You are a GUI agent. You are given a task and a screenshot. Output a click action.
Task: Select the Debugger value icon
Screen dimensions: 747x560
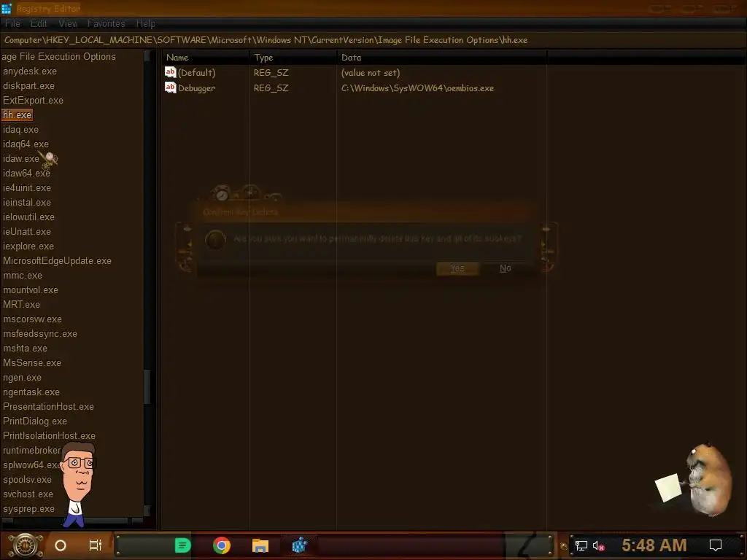(x=170, y=87)
